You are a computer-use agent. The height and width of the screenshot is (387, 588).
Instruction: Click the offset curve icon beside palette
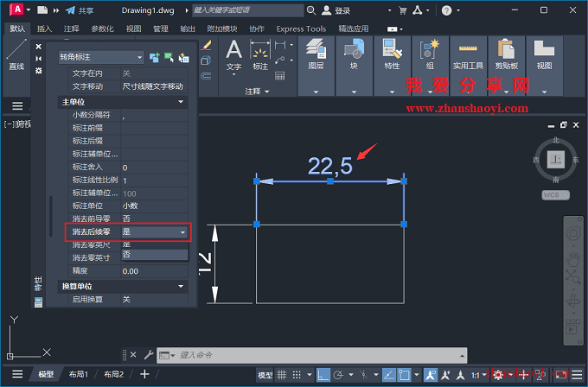tap(206, 76)
